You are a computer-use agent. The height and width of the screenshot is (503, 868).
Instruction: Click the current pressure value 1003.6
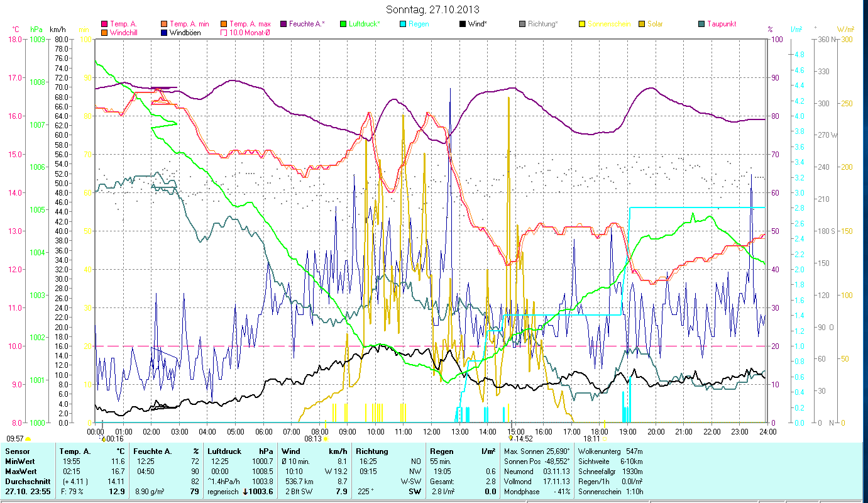tap(261, 492)
